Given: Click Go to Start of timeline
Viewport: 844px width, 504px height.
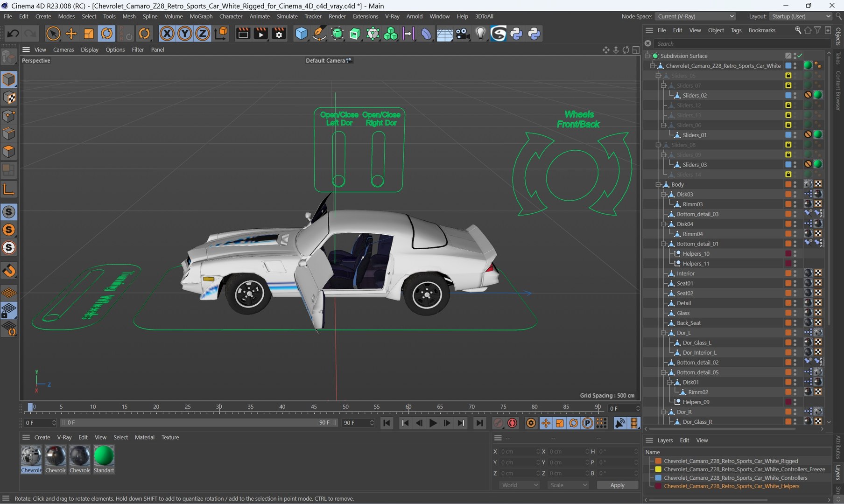Looking at the screenshot, I should click(387, 423).
